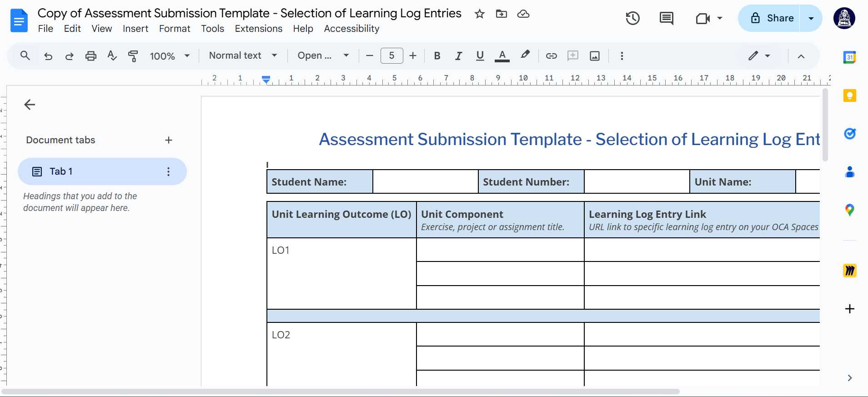Open the Format menu
This screenshot has height=397, width=868.
(175, 29)
